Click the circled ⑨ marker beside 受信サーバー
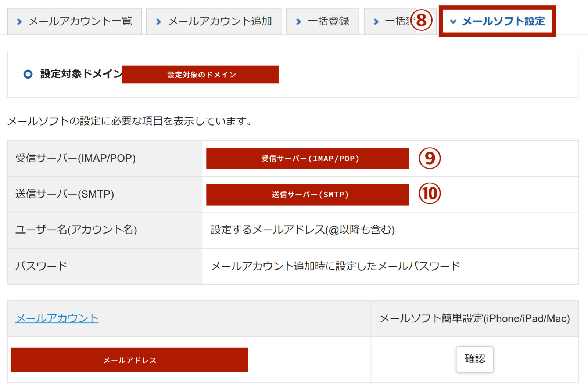 (429, 159)
